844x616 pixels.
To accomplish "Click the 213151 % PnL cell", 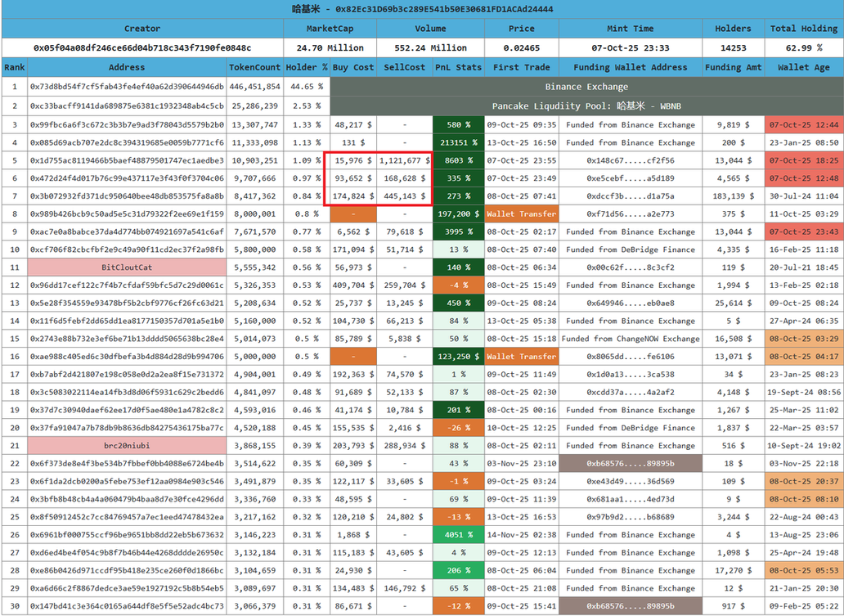I will 457,142.
